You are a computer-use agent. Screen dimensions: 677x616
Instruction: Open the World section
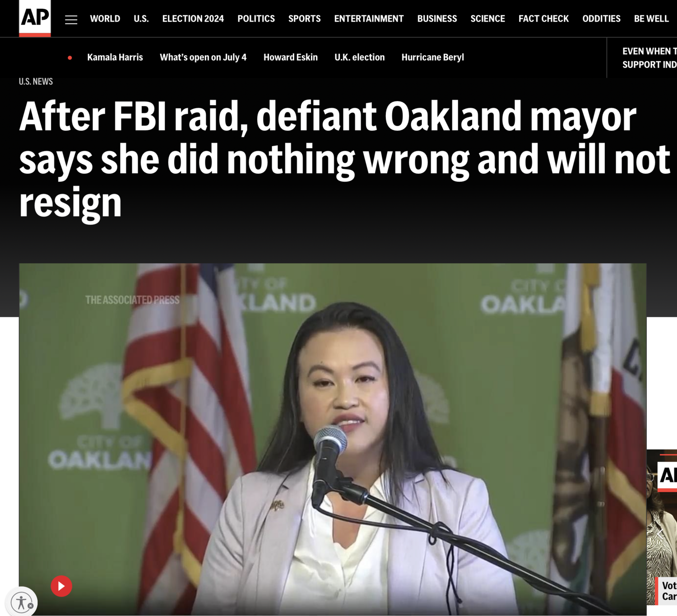pos(105,19)
